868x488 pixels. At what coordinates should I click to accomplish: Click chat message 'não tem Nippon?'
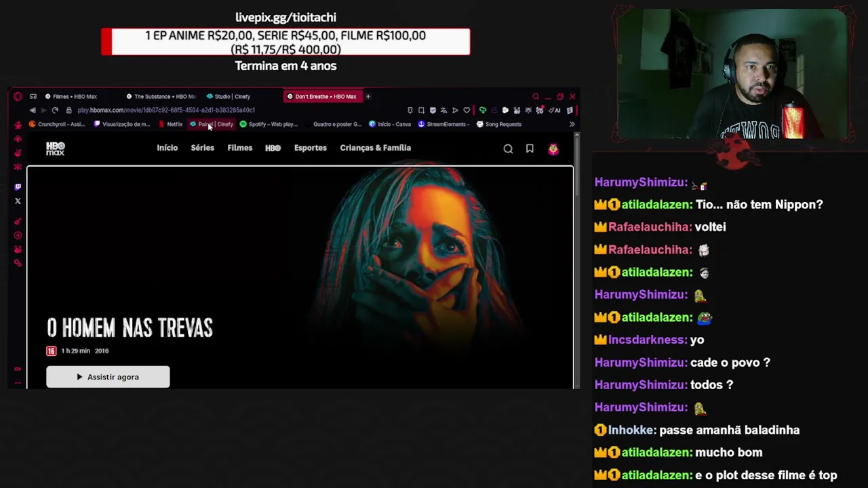pos(759,205)
